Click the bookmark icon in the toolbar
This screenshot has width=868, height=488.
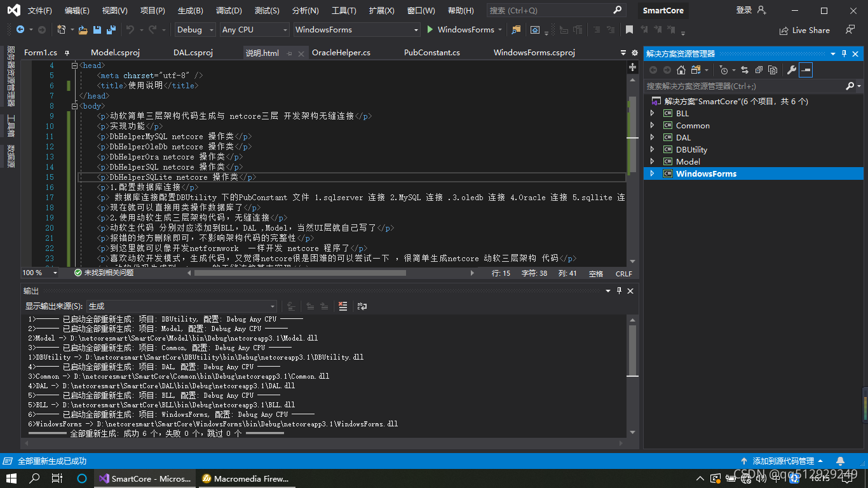coord(629,30)
